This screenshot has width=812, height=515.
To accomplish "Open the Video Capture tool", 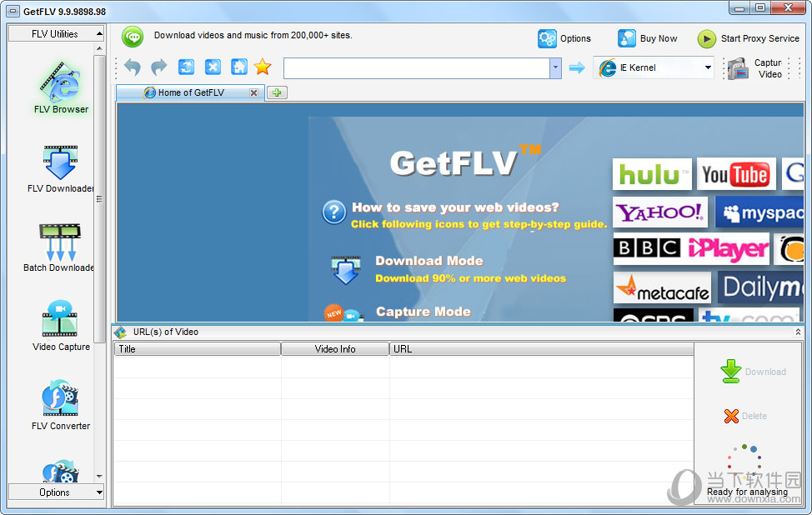I will point(61,326).
